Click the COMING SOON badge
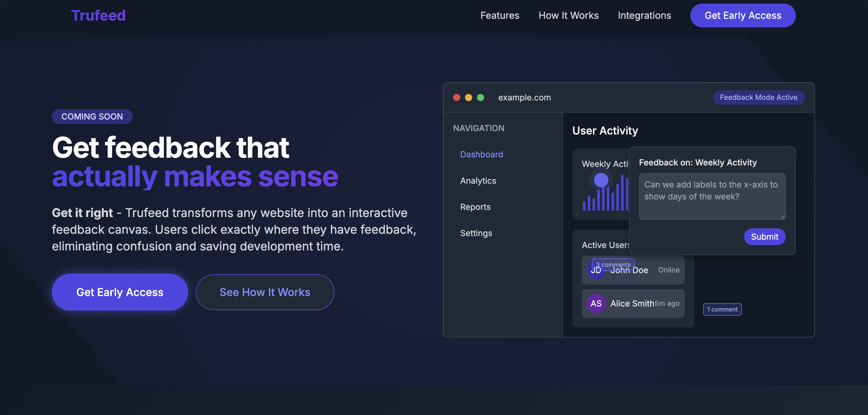 click(x=92, y=116)
